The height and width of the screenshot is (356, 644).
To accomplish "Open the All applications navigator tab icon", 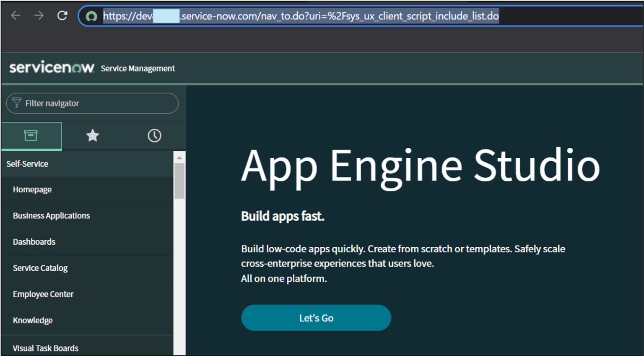I will coord(31,136).
